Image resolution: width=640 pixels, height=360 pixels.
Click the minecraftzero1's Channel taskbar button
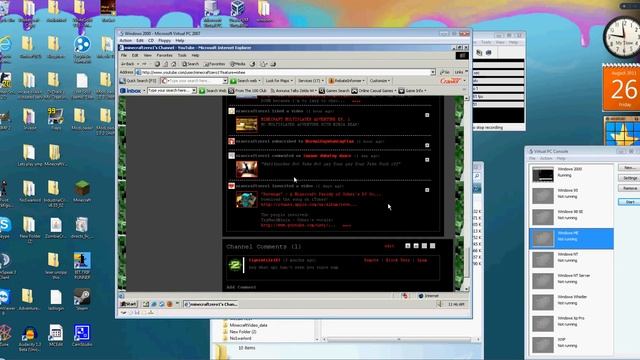click(211, 304)
